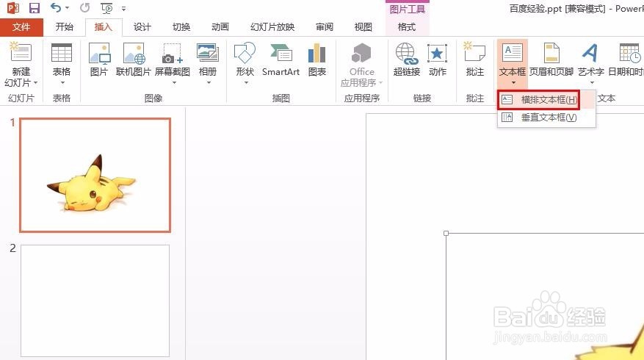Open the 格式 picture tools tab
The height and width of the screenshot is (360, 644).
(407, 27)
